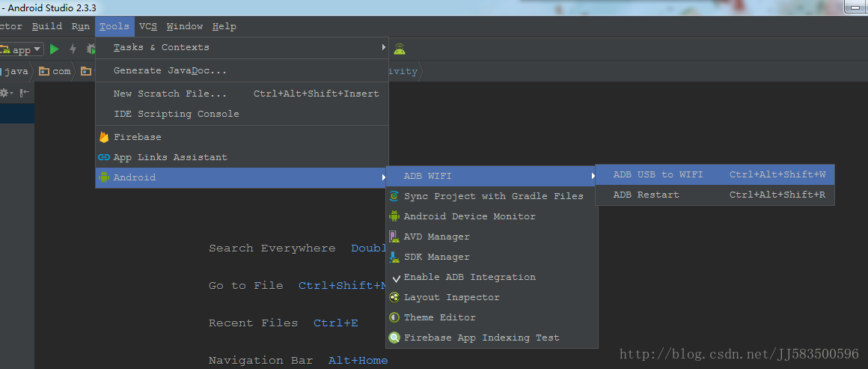Viewport: 868px width, 369px height.
Task: Click the green Run app button
Action: [x=54, y=49]
